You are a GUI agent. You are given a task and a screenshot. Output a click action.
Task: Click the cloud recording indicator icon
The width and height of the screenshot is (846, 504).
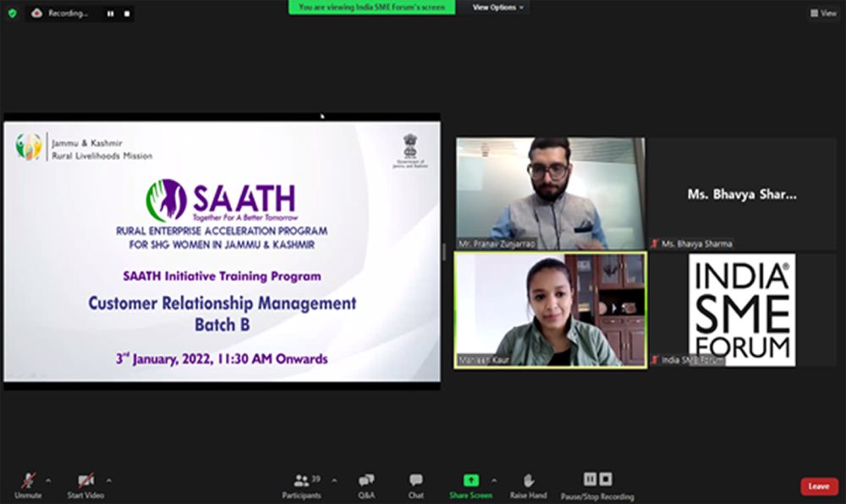pyautogui.click(x=36, y=13)
